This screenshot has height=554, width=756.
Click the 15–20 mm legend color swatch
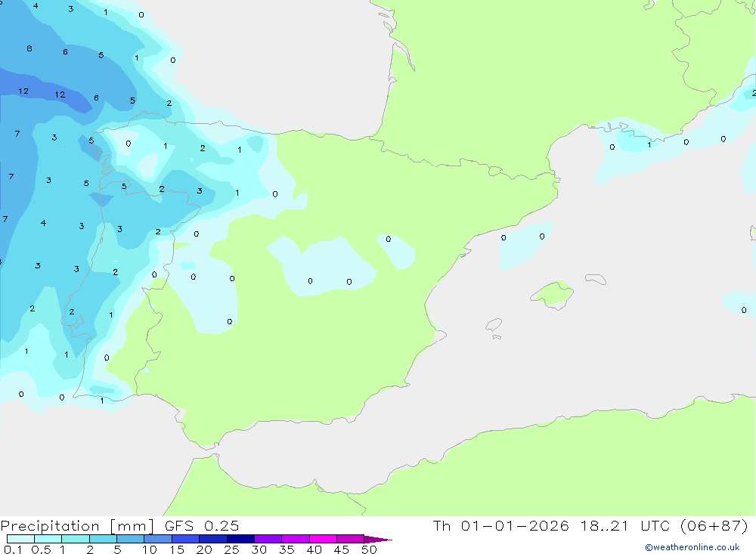coord(186,539)
